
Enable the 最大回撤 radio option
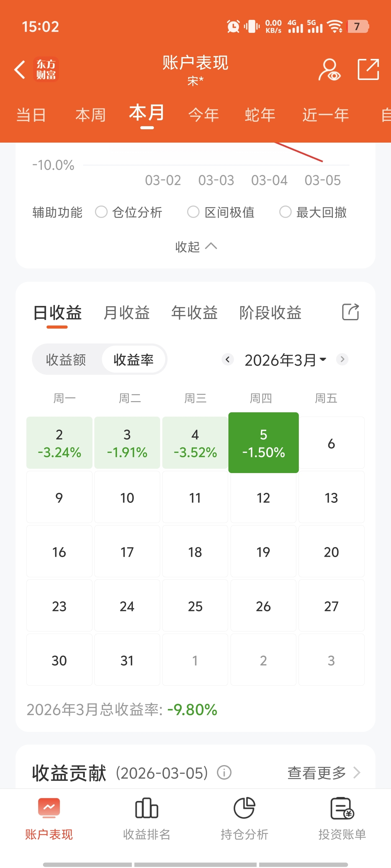[285, 212]
